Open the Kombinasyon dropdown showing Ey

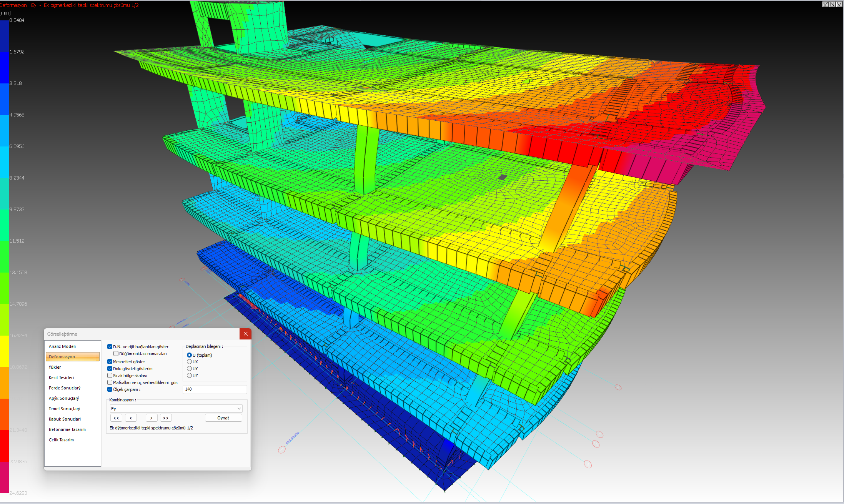(176, 409)
